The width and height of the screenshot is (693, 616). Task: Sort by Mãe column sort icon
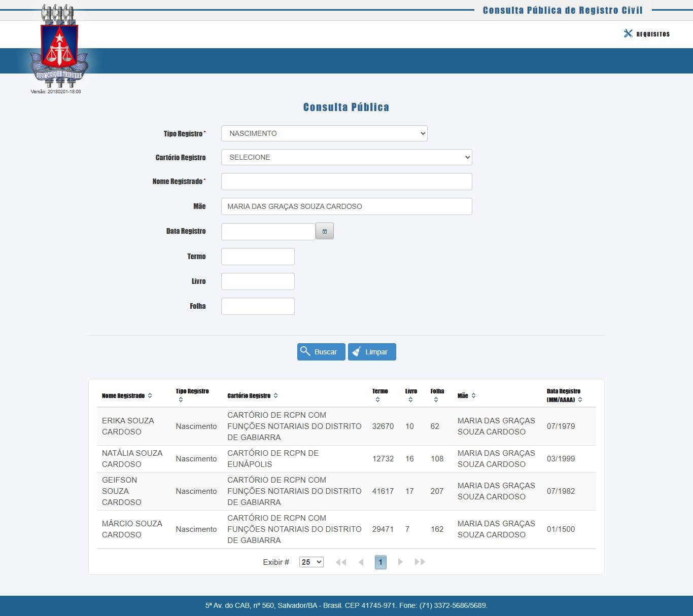[x=473, y=395]
